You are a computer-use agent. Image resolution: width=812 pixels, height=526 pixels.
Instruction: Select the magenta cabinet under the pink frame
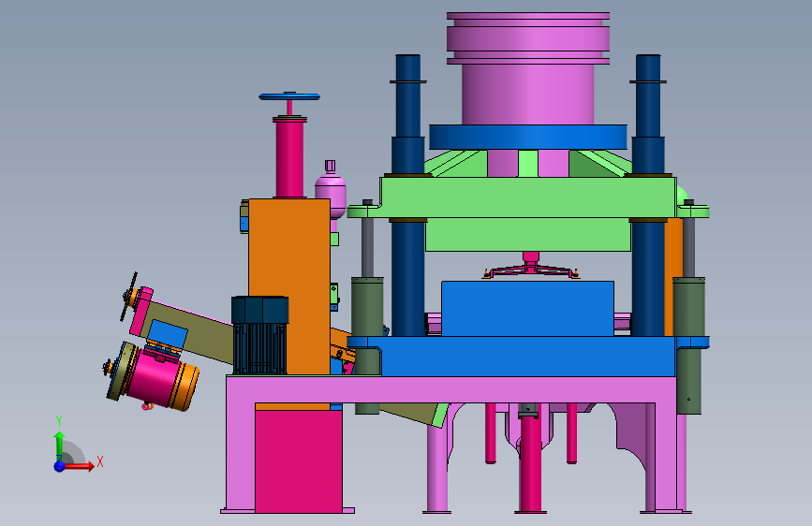(x=298, y=460)
